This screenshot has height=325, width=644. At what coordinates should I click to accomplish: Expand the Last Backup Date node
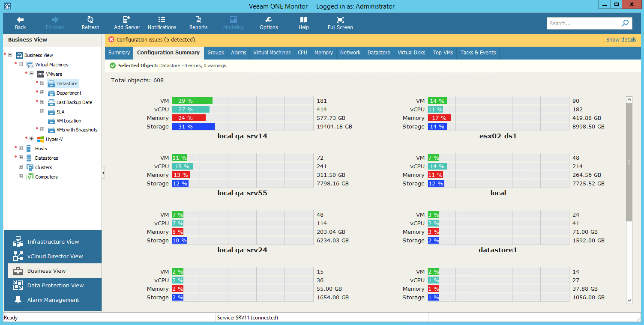pyautogui.click(x=42, y=102)
